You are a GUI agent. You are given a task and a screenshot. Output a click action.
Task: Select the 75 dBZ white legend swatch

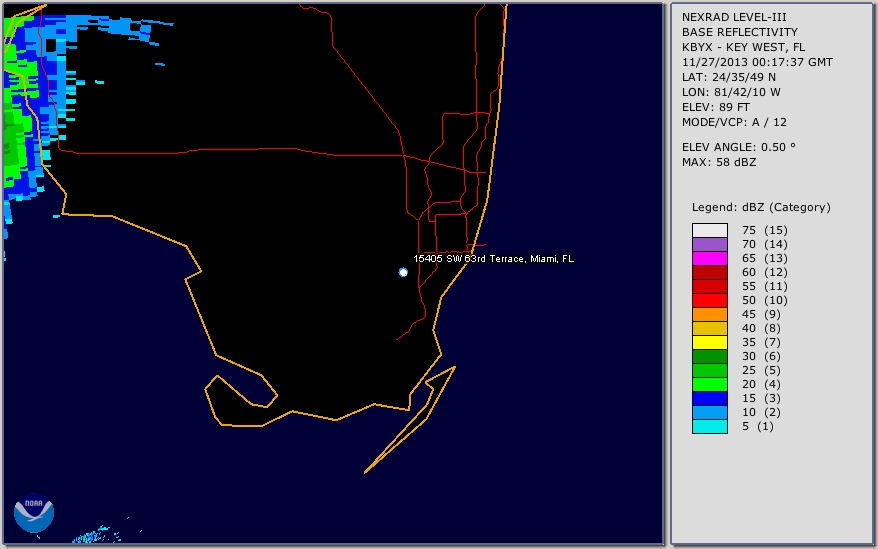[710, 230]
